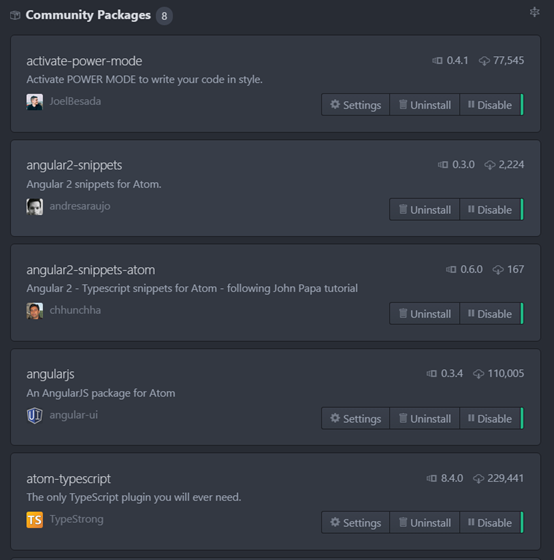The width and height of the screenshot is (554, 560).
Task: Click the download cloud icon for activate-power-mode
Action: (x=484, y=61)
